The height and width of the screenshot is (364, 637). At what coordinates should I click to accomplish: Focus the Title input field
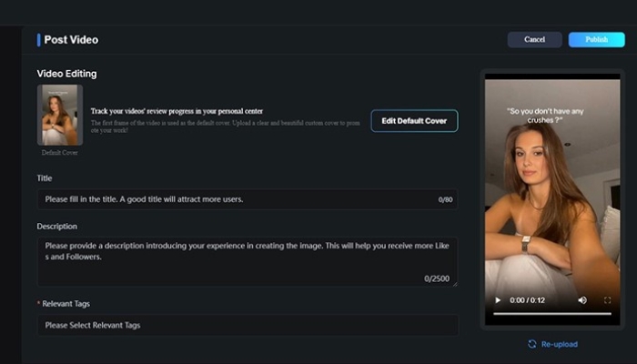237,199
